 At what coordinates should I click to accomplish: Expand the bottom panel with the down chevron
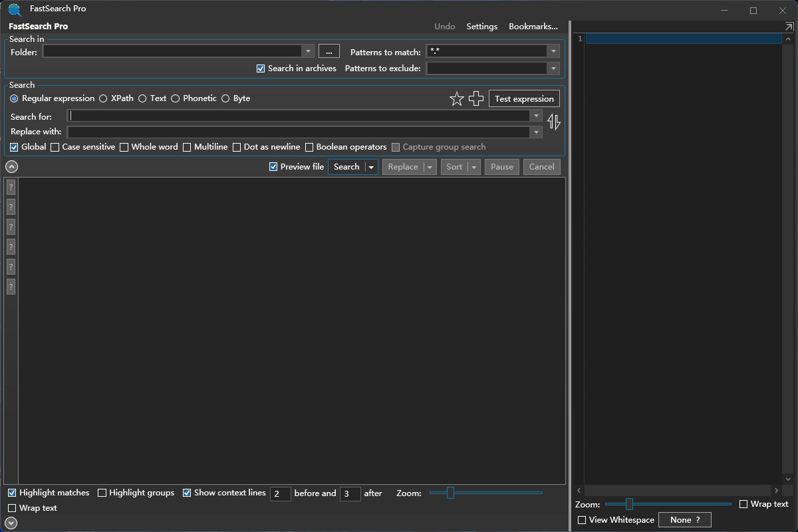11,523
